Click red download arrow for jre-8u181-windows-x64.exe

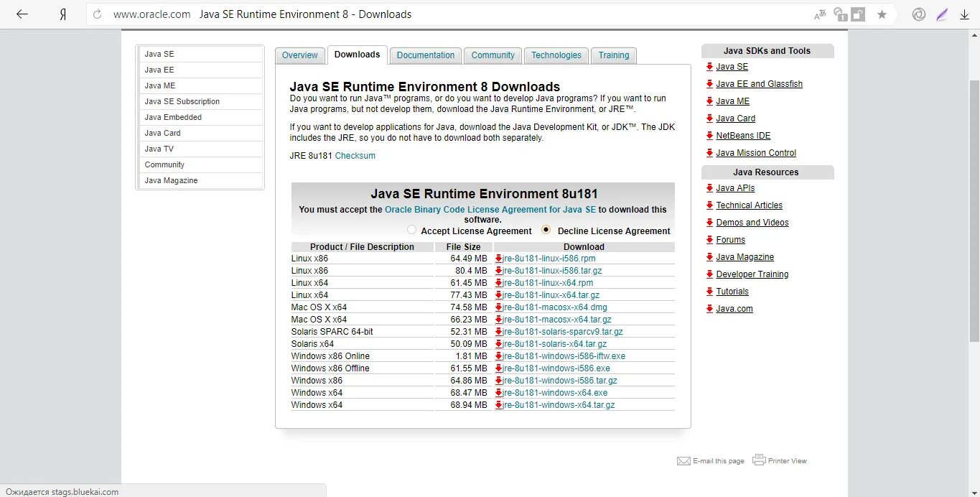coord(498,393)
